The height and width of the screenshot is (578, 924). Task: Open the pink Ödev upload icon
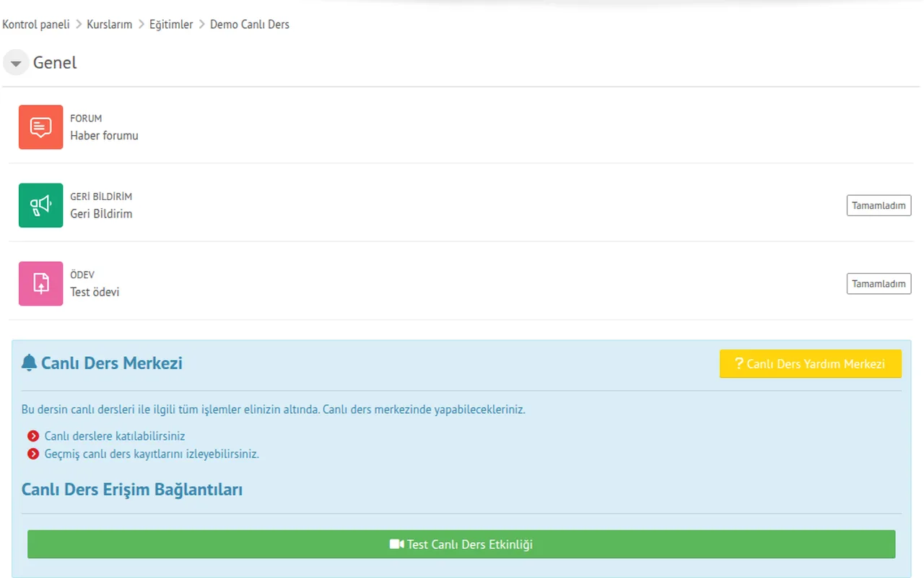pos(40,283)
